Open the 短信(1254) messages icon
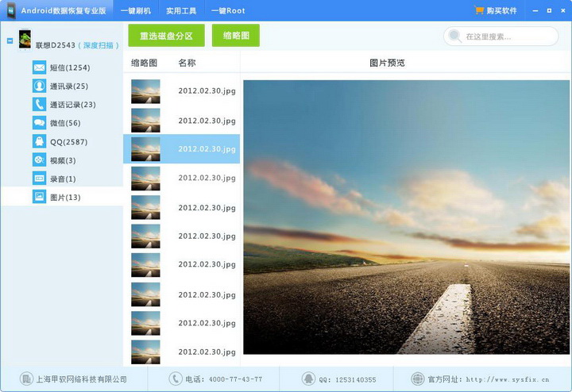The image size is (572, 392). coord(40,67)
